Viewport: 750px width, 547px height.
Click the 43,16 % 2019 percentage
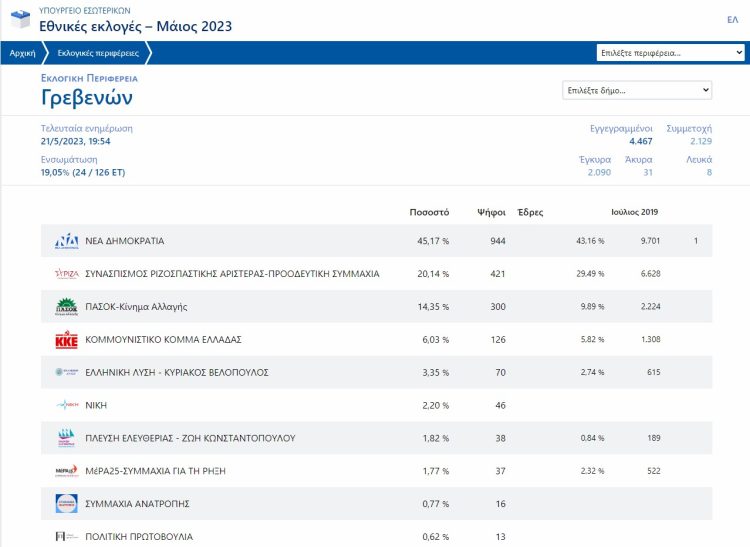click(x=590, y=241)
